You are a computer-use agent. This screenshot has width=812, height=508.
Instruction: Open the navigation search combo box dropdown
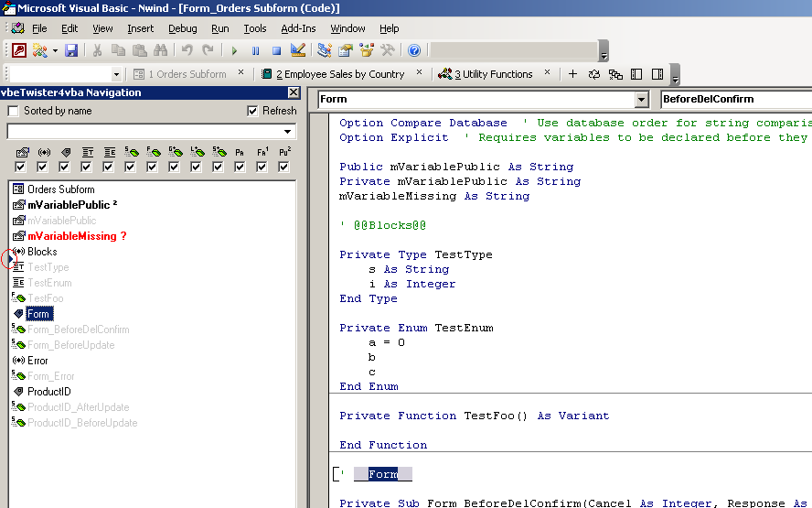pos(287,132)
